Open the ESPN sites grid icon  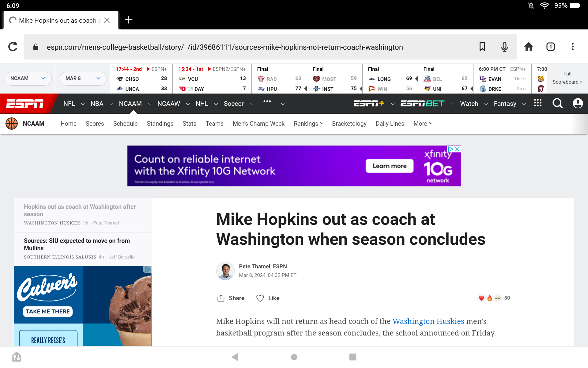pyautogui.click(x=538, y=103)
